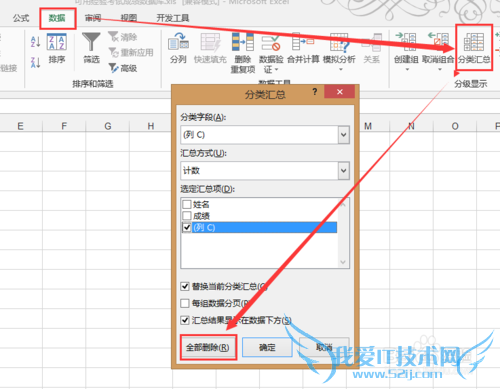Select column G header
The image size is (500, 389).
[x=108, y=126]
